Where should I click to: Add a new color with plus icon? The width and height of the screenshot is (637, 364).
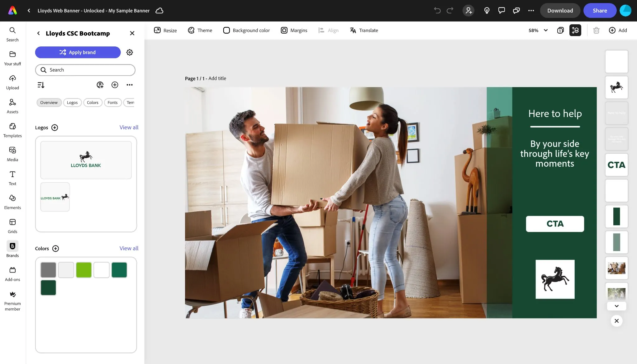(x=55, y=249)
